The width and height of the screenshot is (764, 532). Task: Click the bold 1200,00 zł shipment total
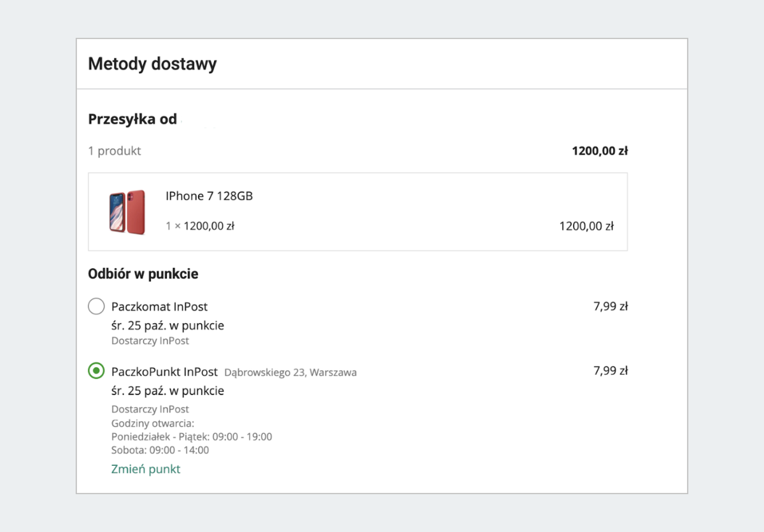coord(600,151)
